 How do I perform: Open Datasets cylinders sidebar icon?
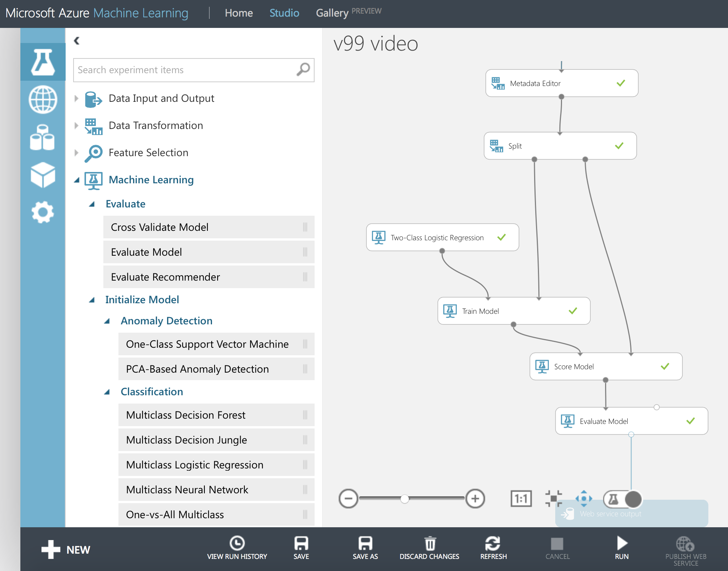tap(43, 138)
